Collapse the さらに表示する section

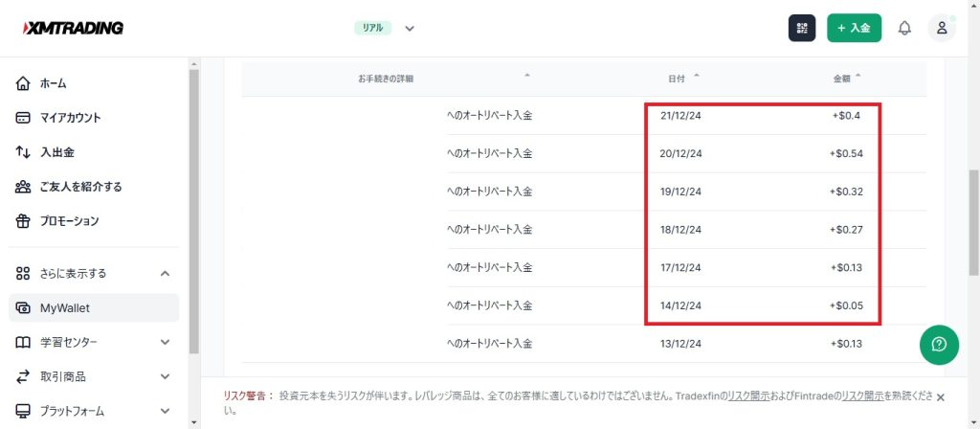[x=165, y=274]
